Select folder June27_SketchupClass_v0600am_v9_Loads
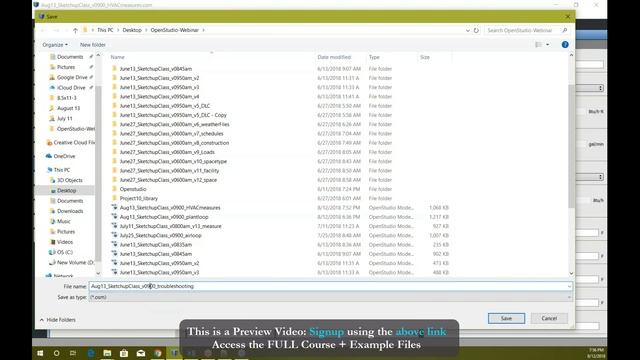The image size is (640, 360). [x=167, y=152]
